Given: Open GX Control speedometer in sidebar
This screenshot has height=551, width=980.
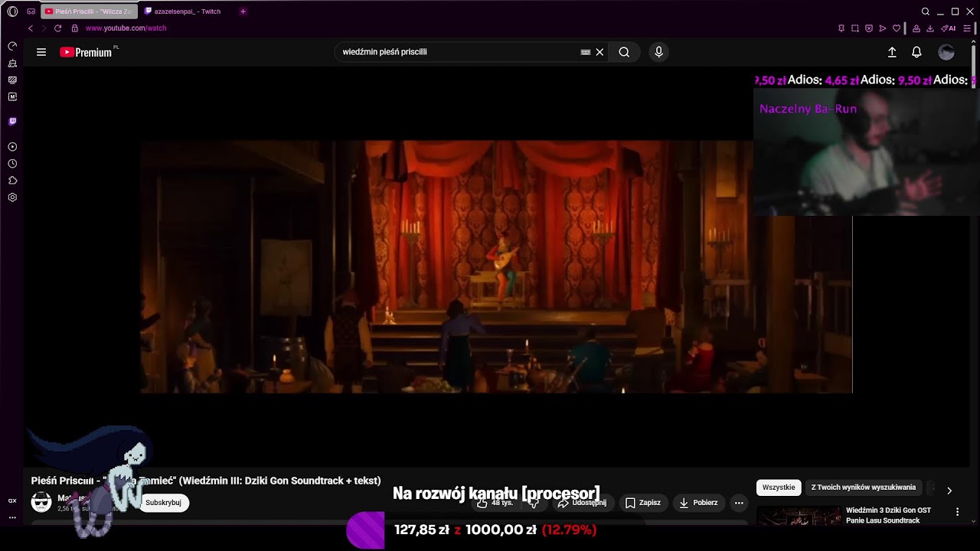Looking at the screenshot, I should pos(12,46).
